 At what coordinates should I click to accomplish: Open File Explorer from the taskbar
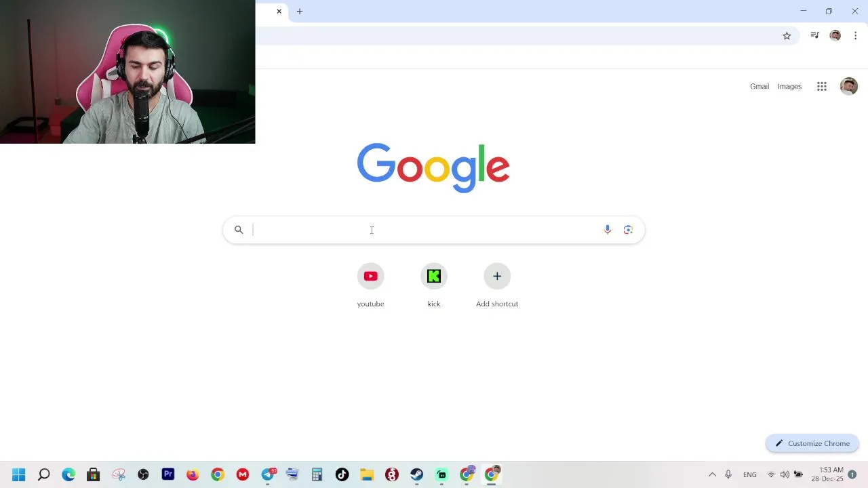click(367, 474)
